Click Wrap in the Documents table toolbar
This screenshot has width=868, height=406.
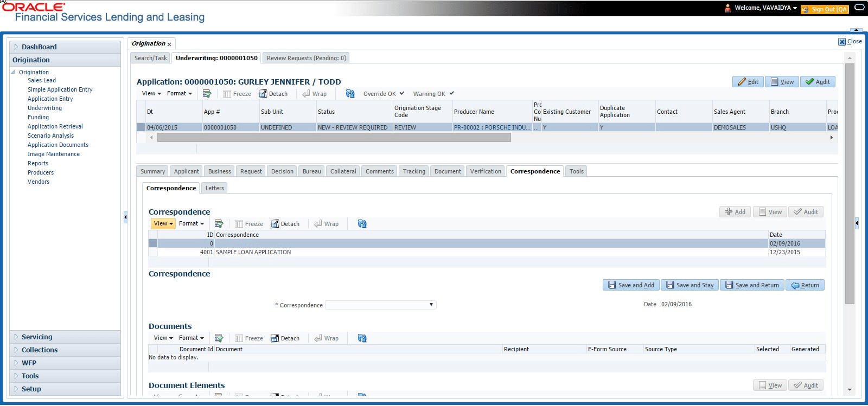pyautogui.click(x=326, y=338)
